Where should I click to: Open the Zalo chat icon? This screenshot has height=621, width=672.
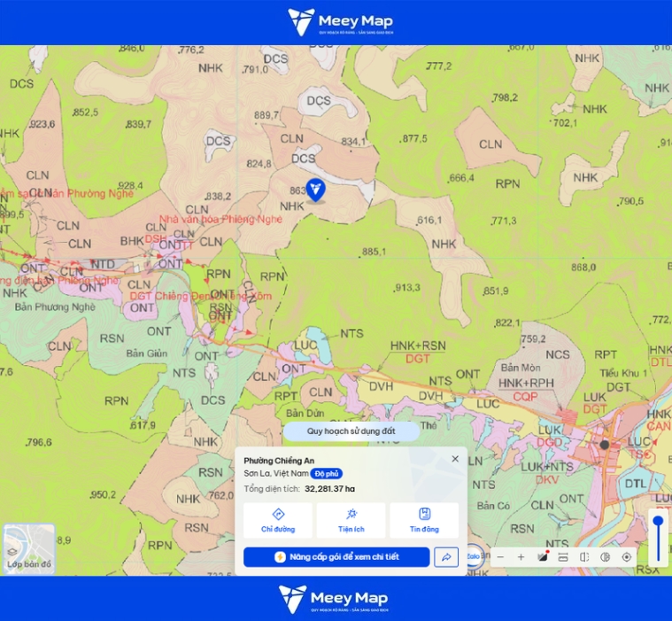(x=474, y=556)
